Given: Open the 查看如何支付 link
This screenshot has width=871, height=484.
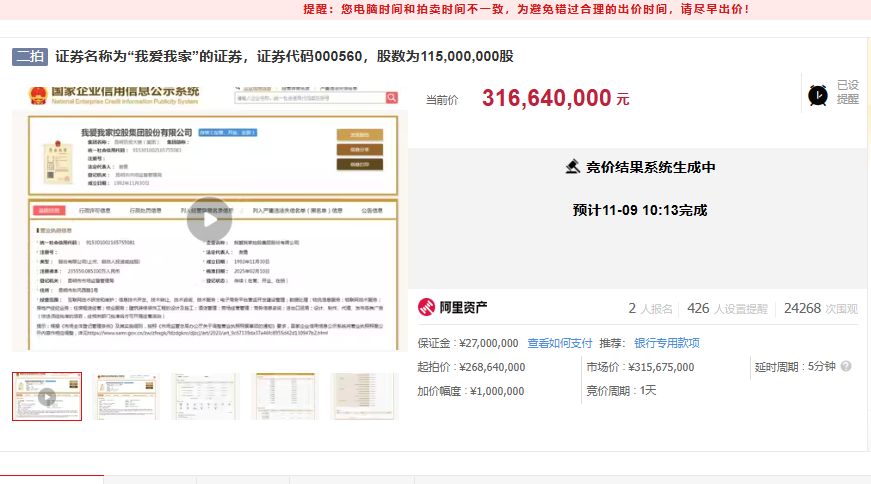Looking at the screenshot, I should 559,343.
